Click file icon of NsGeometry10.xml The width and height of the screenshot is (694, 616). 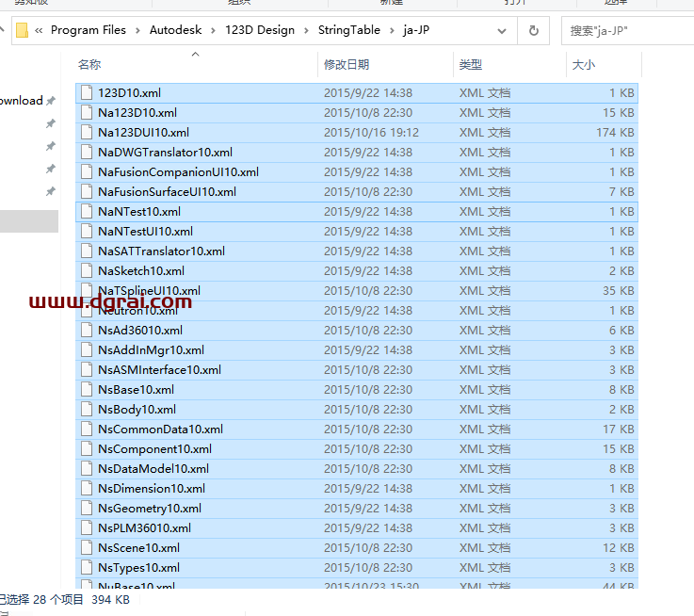87,509
